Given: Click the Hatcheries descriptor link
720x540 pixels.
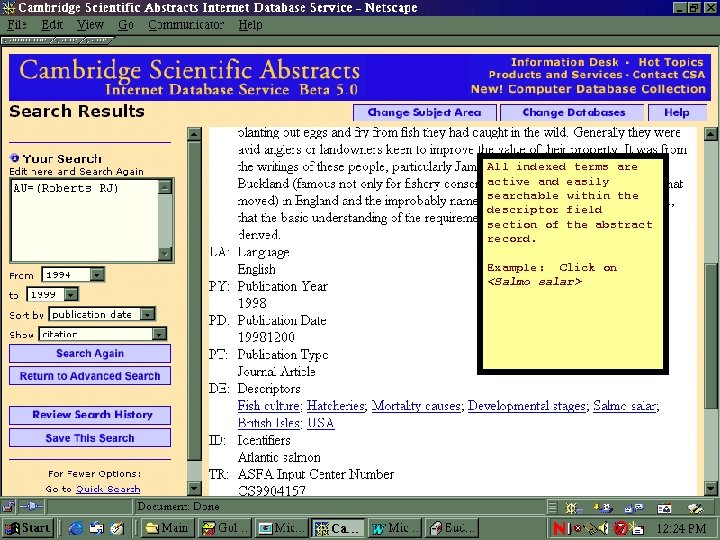Looking at the screenshot, I should coord(336,406).
